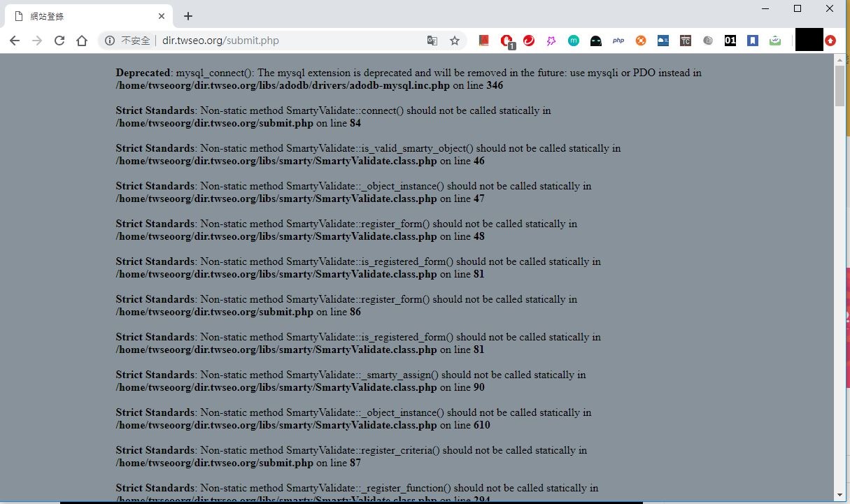
Task: Click the 'submit.php on line 87' path
Action: click(x=239, y=463)
